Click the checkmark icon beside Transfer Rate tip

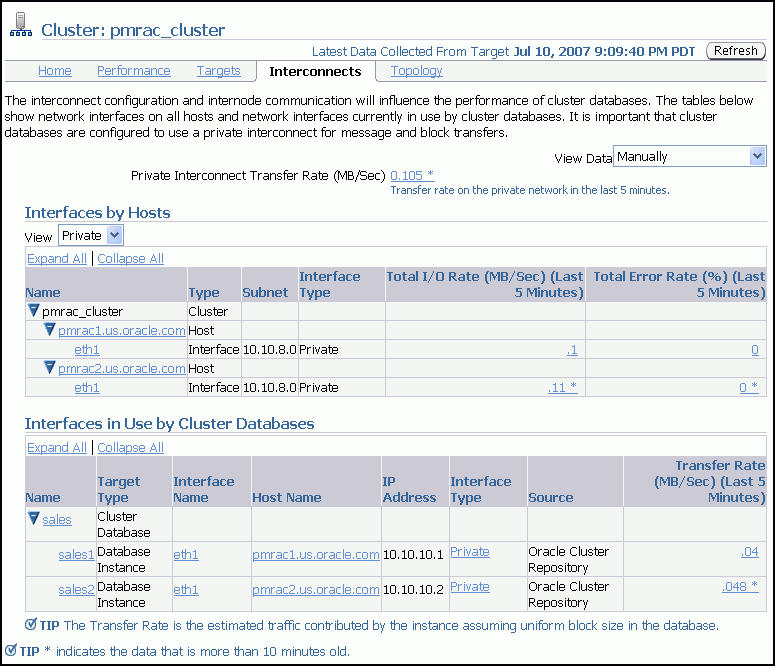(31, 625)
